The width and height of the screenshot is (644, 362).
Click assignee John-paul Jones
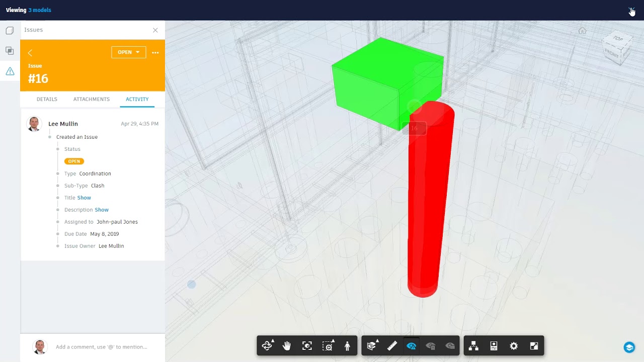pyautogui.click(x=117, y=222)
